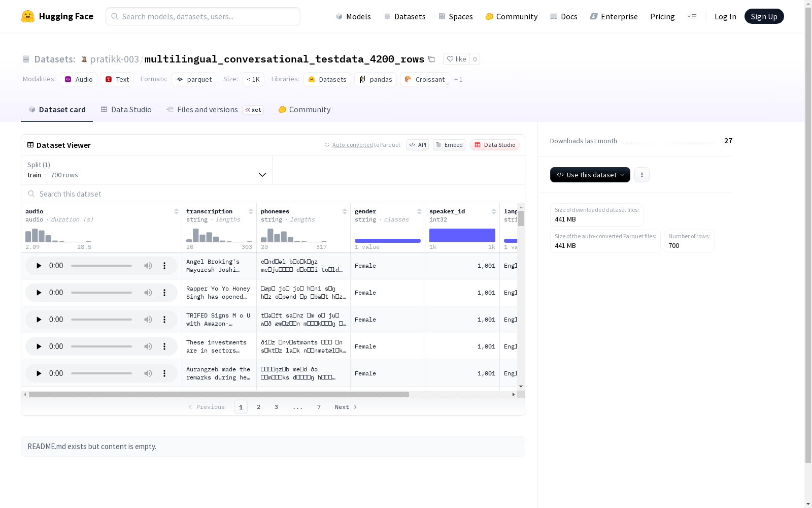The width and height of the screenshot is (812, 508).
Task: Click the Embed button
Action: click(449, 145)
